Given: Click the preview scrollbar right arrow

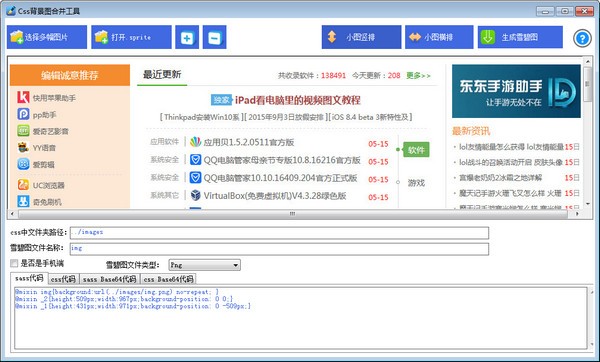Looking at the screenshot, I should click(x=577, y=214).
